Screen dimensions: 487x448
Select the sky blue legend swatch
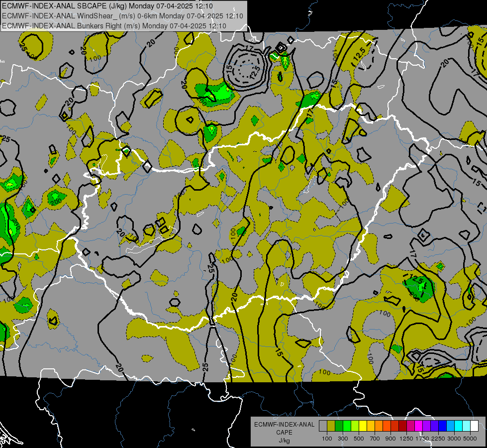(x=450, y=426)
